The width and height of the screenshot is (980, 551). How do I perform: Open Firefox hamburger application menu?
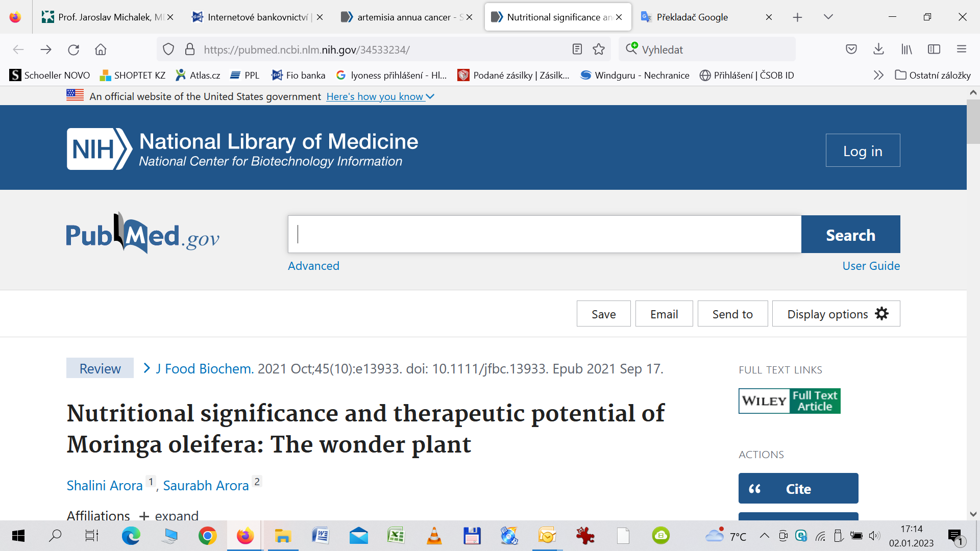tap(962, 49)
